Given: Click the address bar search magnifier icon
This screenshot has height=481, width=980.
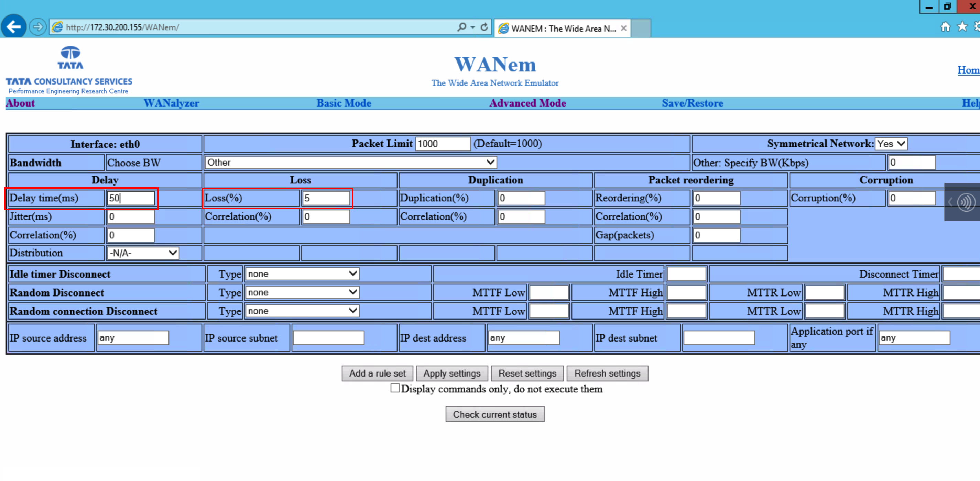Looking at the screenshot, I should tap(461, 27).
